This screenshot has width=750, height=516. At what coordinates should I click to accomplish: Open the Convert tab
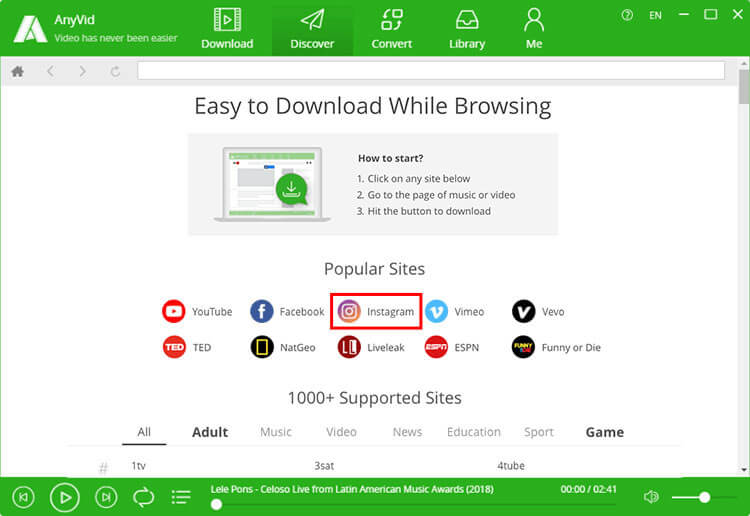[x=391, y=29]
